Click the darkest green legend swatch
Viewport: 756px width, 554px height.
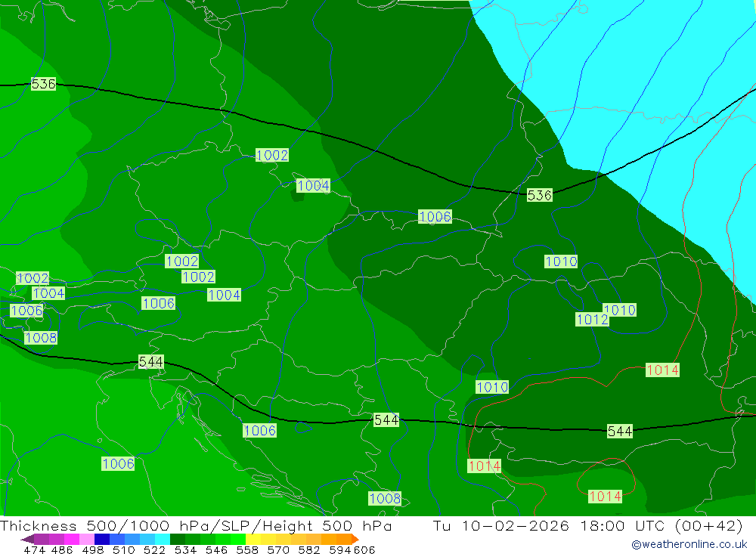click(178, 539)
